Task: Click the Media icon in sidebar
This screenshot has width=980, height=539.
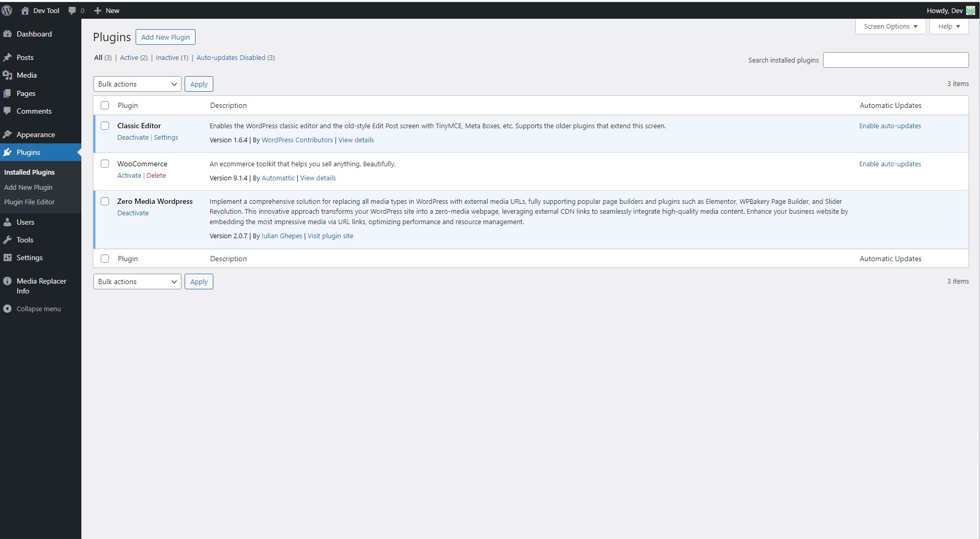Action: tap(7, 75)
